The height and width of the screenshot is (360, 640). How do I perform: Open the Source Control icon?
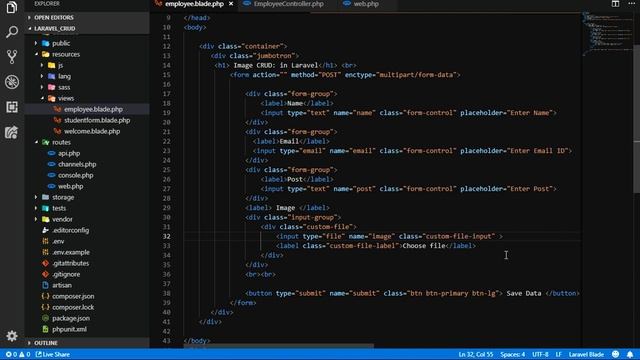point(12,57)
